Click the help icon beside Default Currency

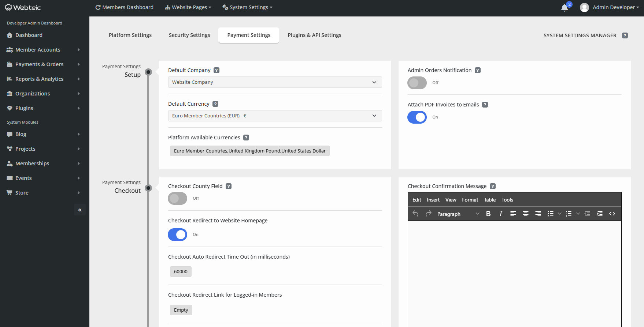pos(215,104)
